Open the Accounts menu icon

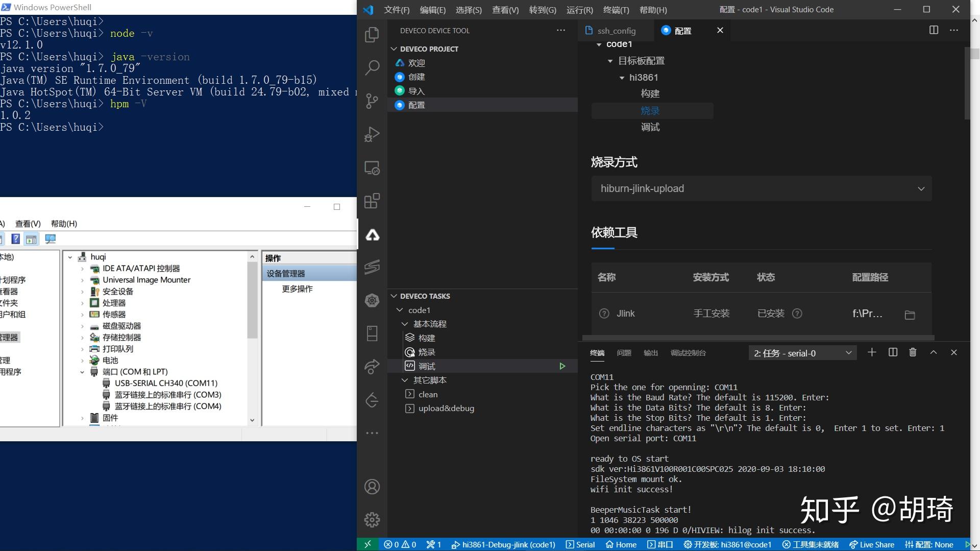click(372, 487)
